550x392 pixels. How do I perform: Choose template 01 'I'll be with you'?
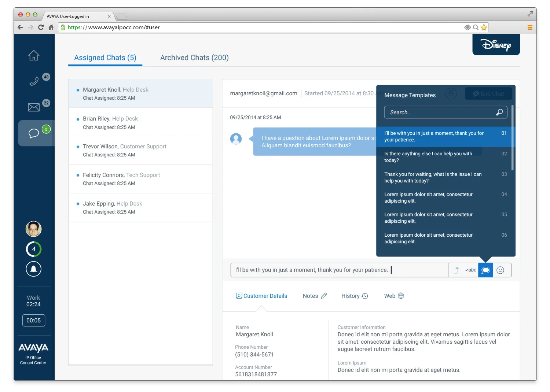pos(446,137)
